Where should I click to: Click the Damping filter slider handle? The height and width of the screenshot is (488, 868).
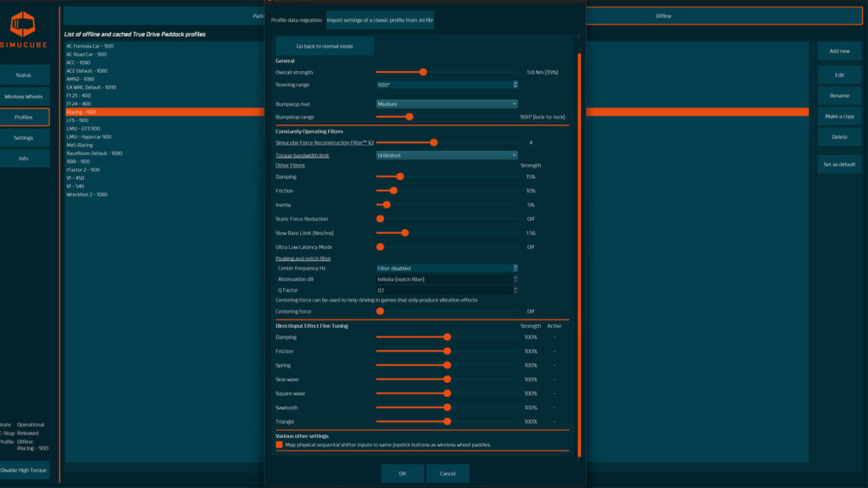(400, 176)
